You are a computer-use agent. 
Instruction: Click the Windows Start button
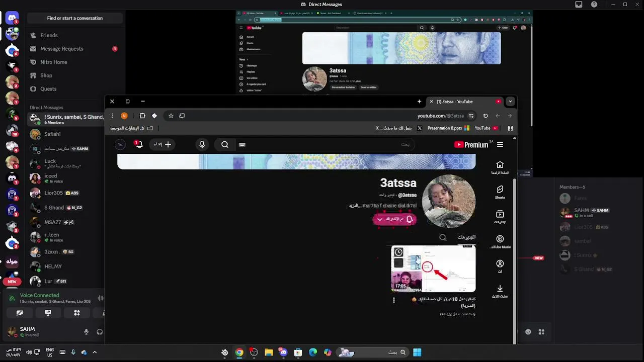pyautogui.click(x=417, y=352)
